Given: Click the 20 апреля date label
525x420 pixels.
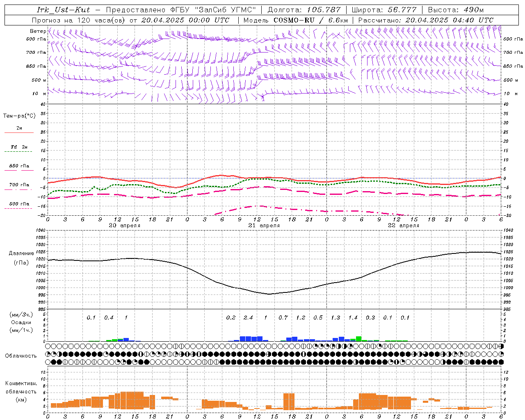Looking at the screenshot, I should (x=124, y=226).
